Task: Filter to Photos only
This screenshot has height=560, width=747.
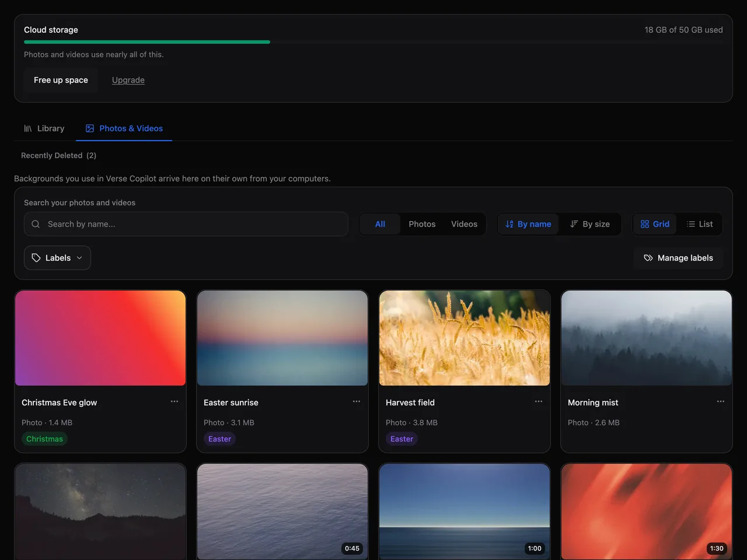Action: tap(422, 224)
